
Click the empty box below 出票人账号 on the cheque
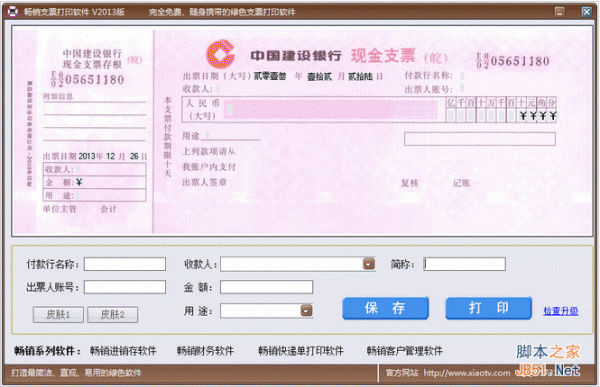(480, 139)
